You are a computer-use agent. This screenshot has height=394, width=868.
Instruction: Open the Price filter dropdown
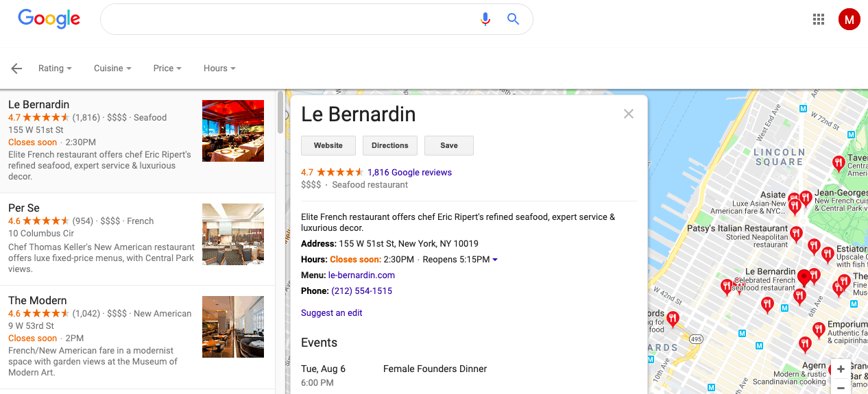pyautogui.click(x=167, y=69)
